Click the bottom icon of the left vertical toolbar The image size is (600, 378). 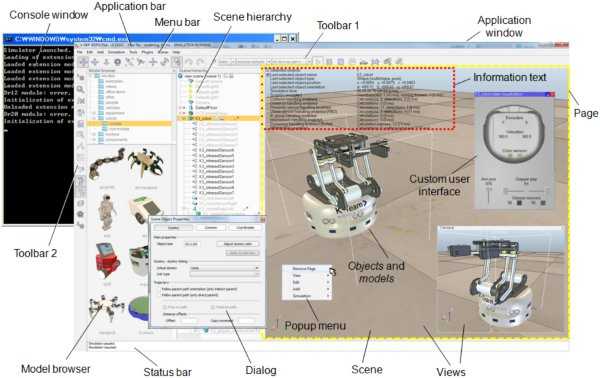click(81, 225)
